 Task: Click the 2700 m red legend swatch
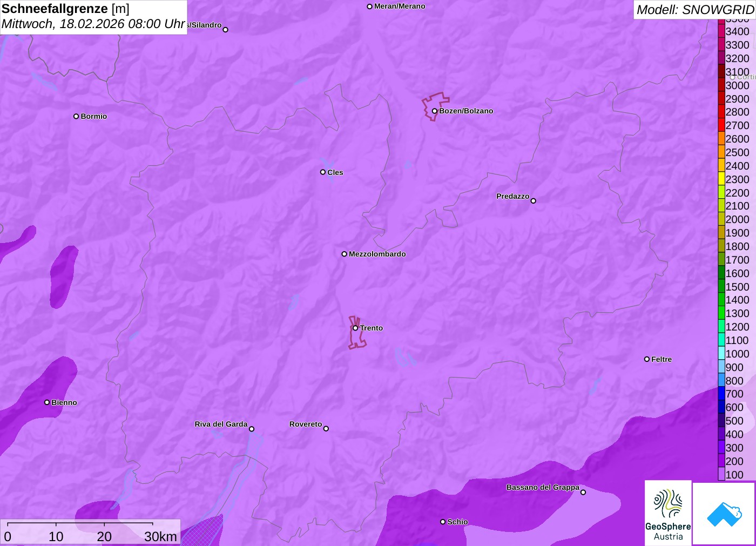721,125
